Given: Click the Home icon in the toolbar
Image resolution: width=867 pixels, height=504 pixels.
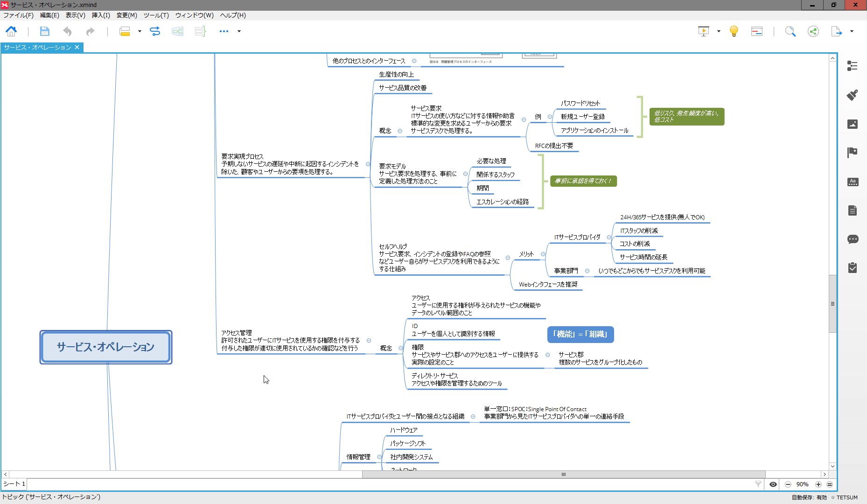Looking at the screenshot, I should click(x=11, y=31).
